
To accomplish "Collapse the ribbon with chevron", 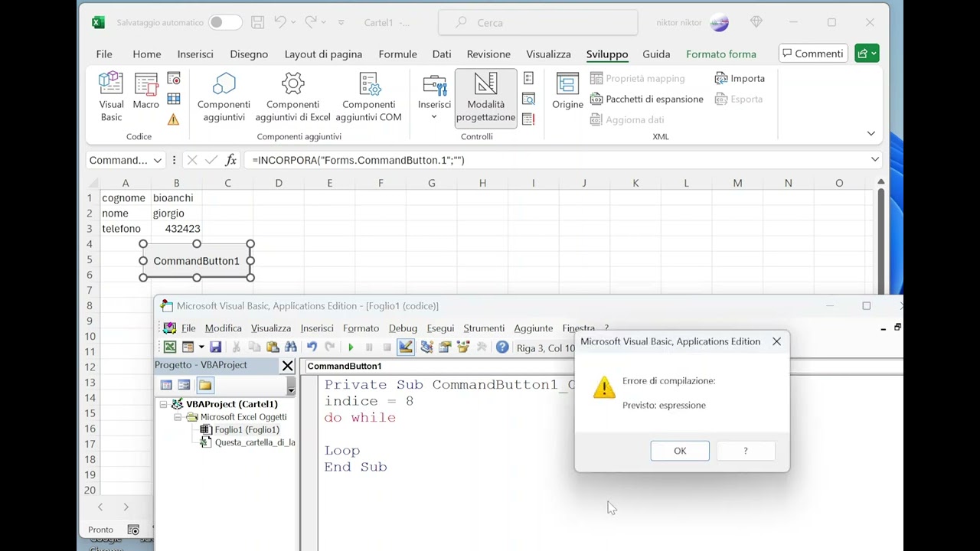I will point(871,133).
